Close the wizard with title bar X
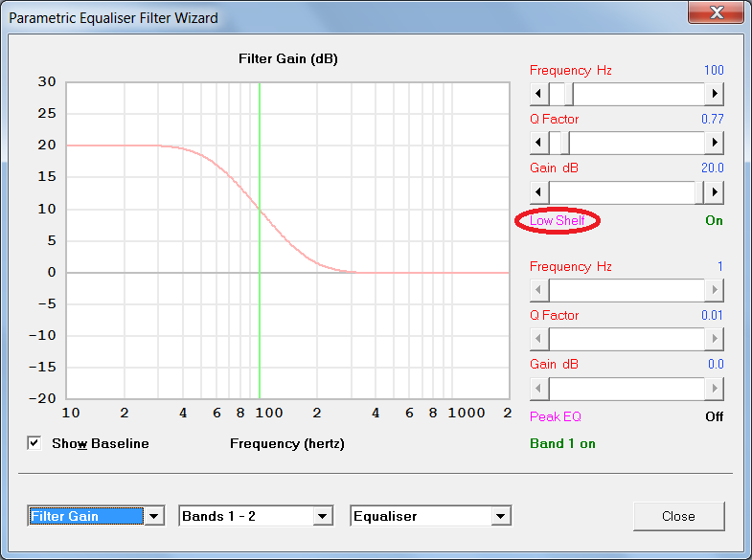752x560 pixels. coord(716,11)
